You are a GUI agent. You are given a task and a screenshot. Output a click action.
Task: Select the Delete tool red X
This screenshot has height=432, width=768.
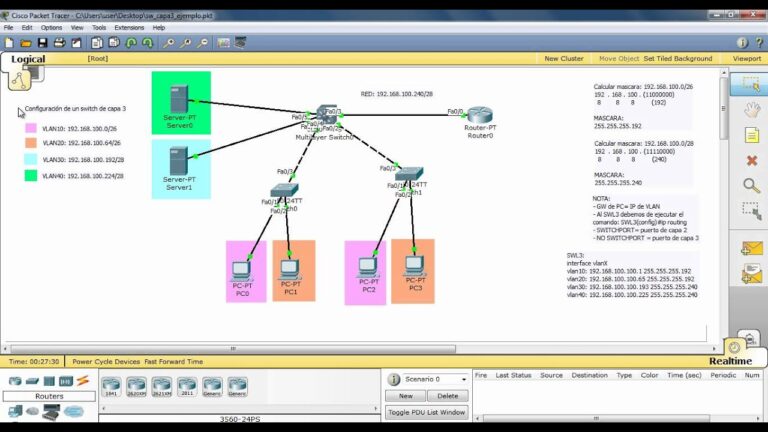coord(751,160)
